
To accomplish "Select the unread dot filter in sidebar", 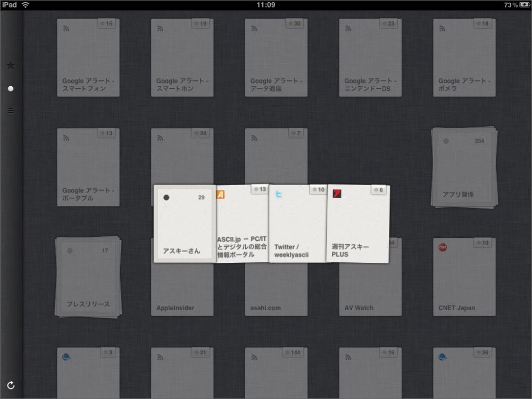I will click(10, 88).
